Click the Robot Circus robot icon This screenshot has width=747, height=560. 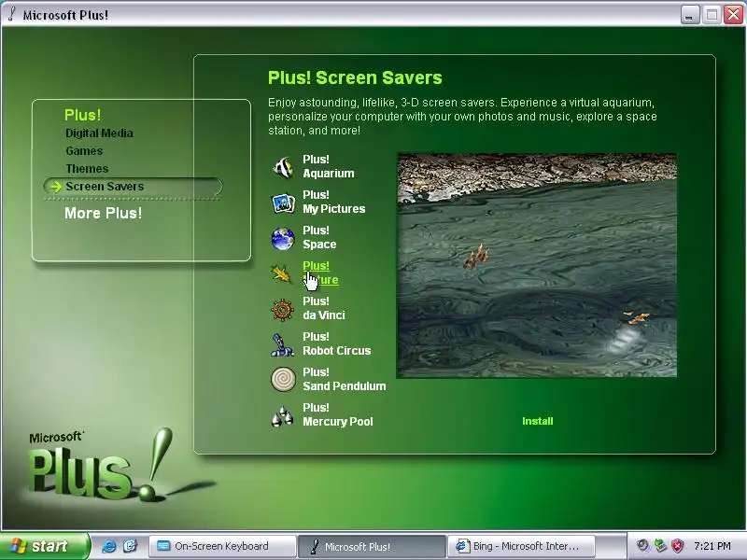point(282,345)
